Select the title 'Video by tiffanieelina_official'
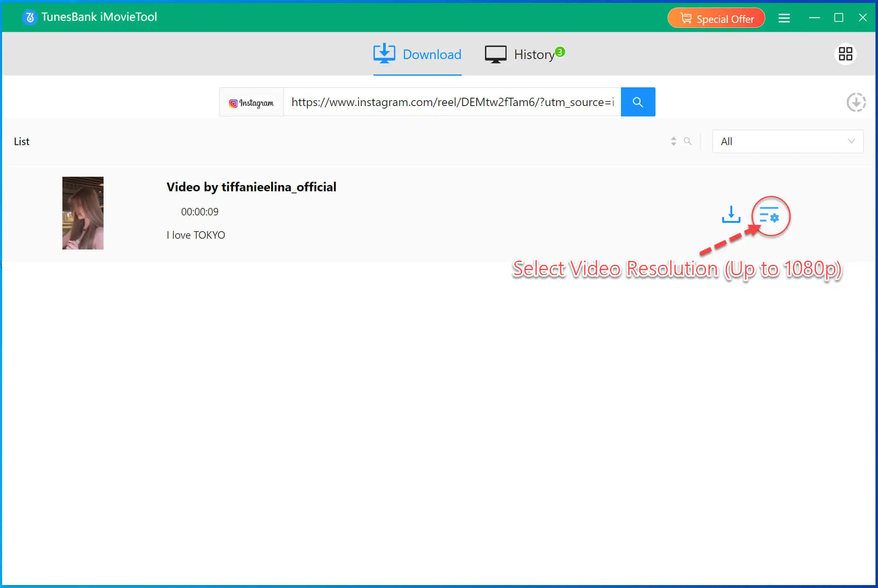The image size is (878, 588). pyautogui.click(x=251, y=187)
